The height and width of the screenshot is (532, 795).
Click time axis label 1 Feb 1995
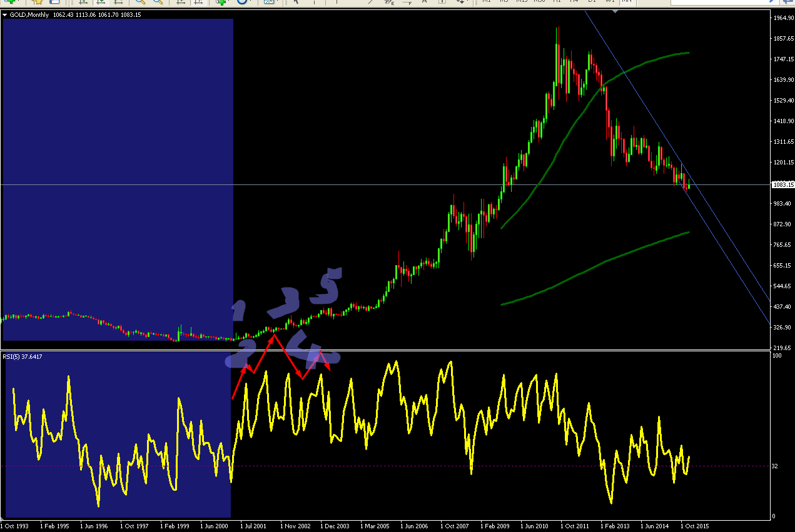tap(54, 526)
